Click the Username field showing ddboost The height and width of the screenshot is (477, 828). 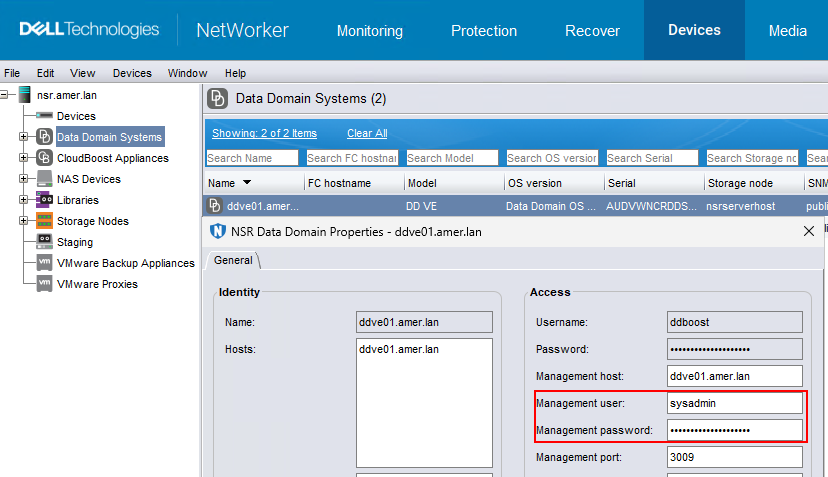click(735, 322)
